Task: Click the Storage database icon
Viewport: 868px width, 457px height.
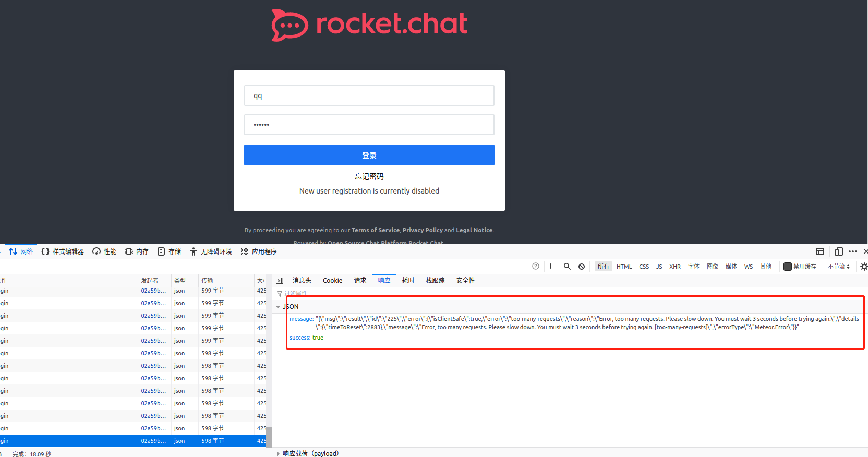Action: click(x=161, y=251)
